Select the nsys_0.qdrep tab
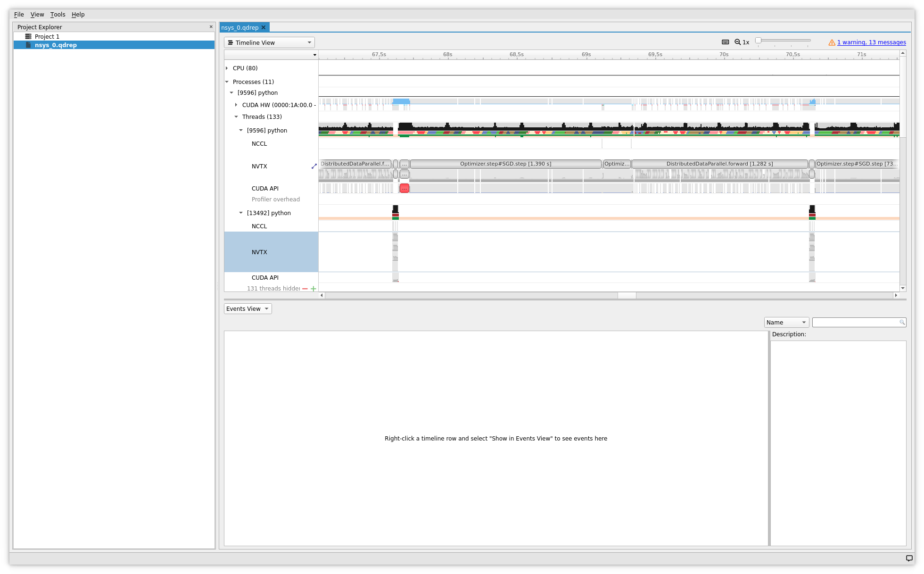Viewport: 924px width, 574px height. [240, 27]
